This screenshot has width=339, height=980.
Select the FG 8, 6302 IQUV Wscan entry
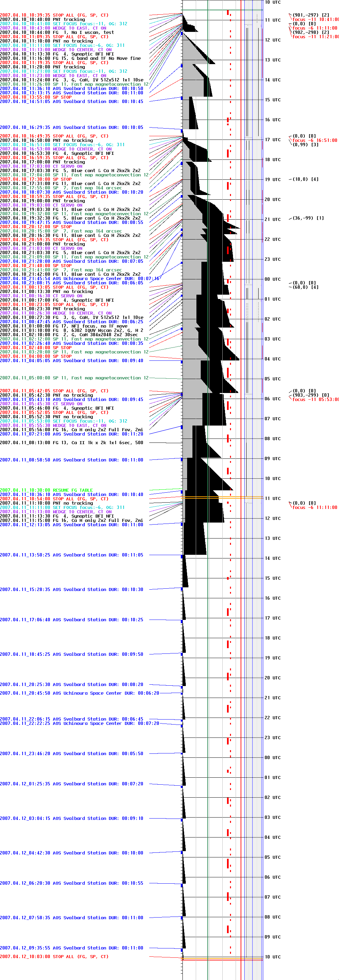click(x=71, y=331)
